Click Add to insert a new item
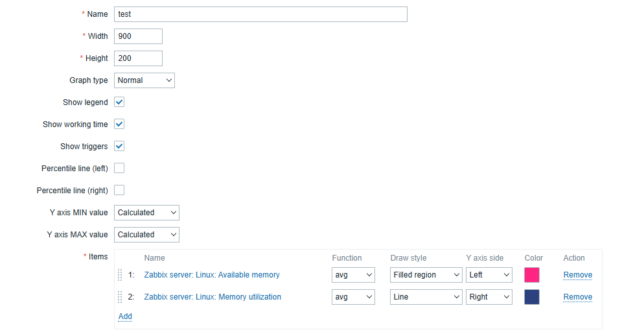Screen dimensions: 644x332 point(125,316)
